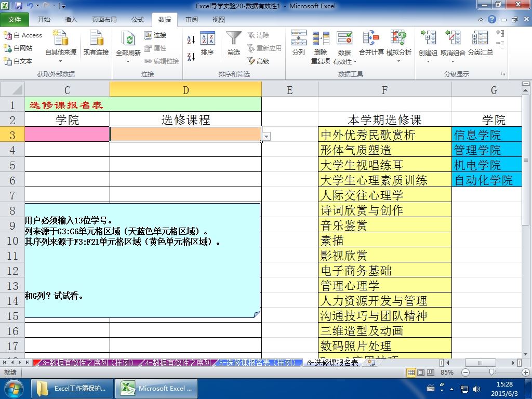532x399 pixels.
Task: Expand the 取消组合 dropdown arrow
Action: click(x=453, y=62)
